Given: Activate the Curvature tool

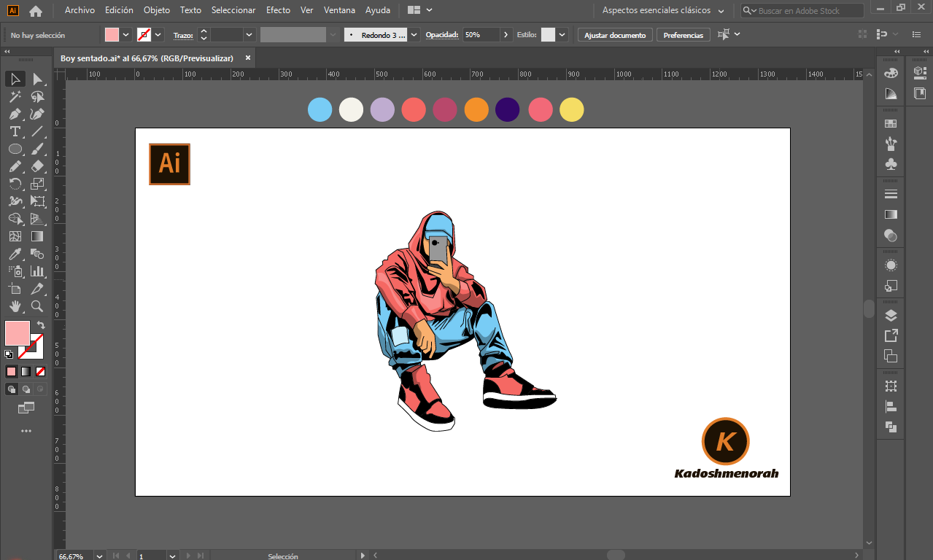Looking at the screenshot, I should [x=37, y=114].
